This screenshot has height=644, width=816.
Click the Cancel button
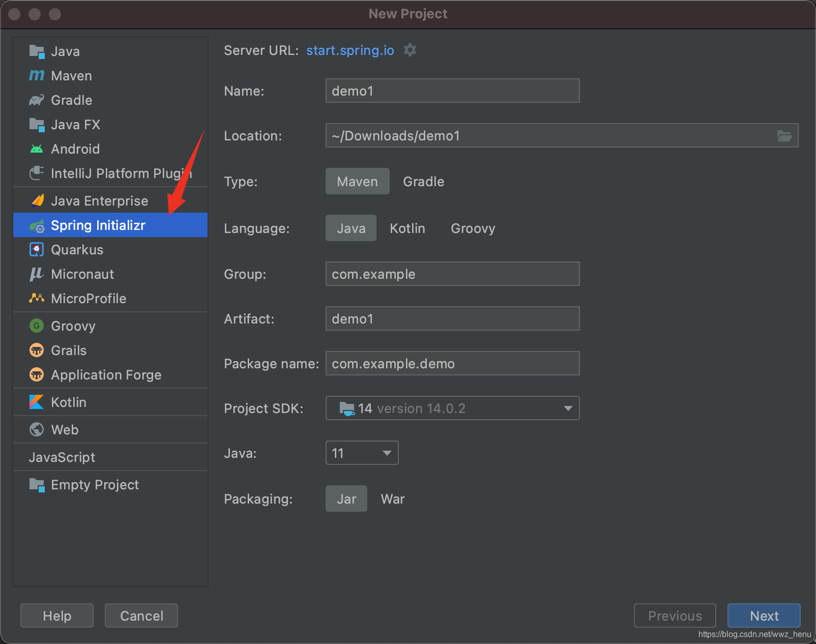[141, 616]
